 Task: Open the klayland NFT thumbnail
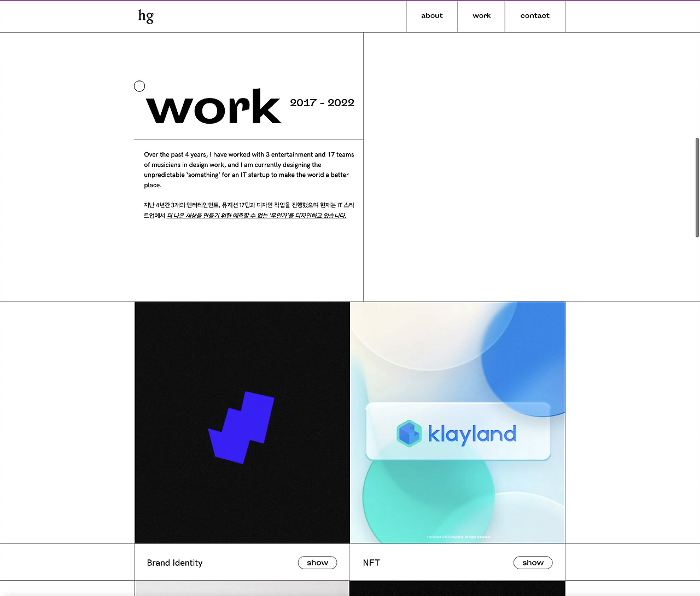point(457,423)
